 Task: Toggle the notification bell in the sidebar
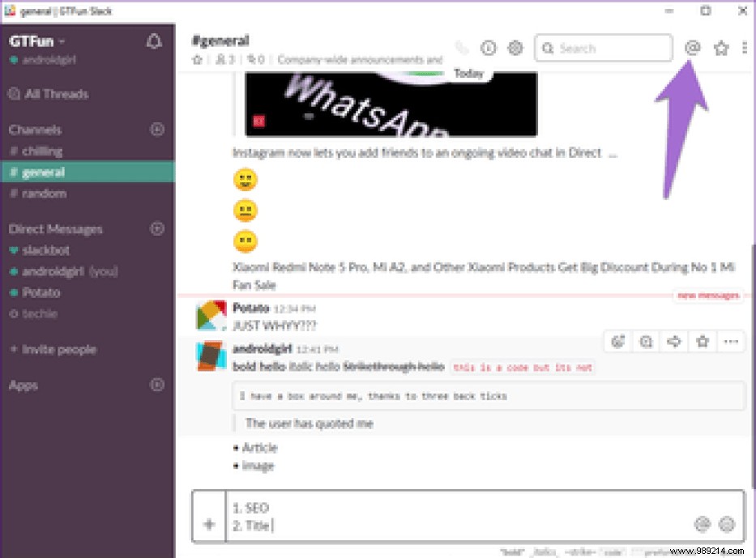point(154,41)
